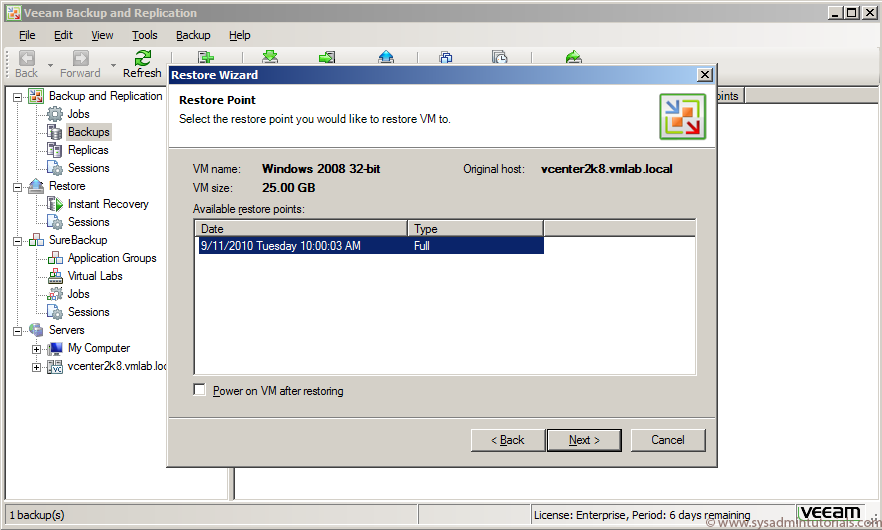
Task: Expand the vcenter2k8.vmlab.local server node
Action: pyautogui.click(x=36, y=367)
